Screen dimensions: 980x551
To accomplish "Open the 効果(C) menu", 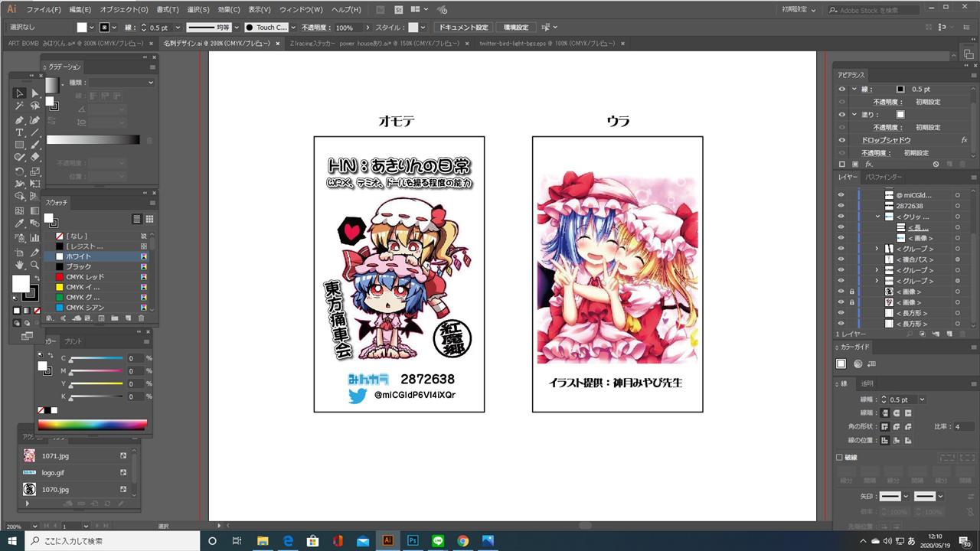I will click(x=228, y=10).
